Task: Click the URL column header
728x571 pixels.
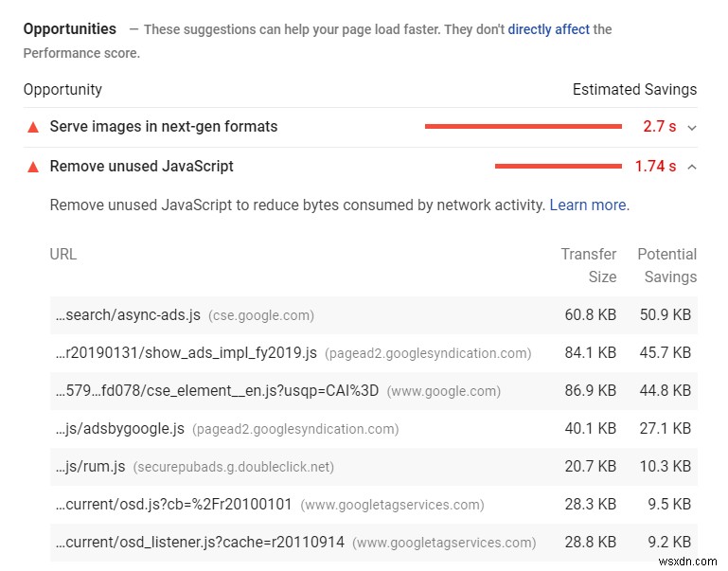Action: [63, 255]
